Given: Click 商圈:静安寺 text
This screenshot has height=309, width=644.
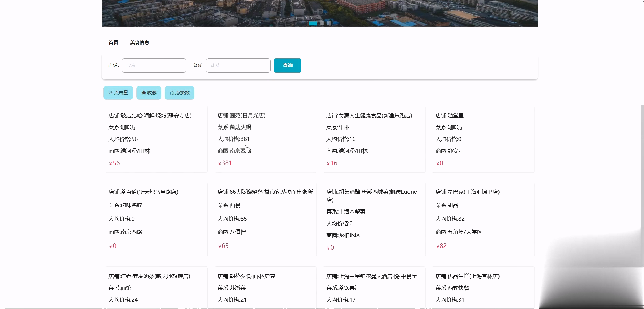Looking at the screenshot, I should click(x=449, y=151).
